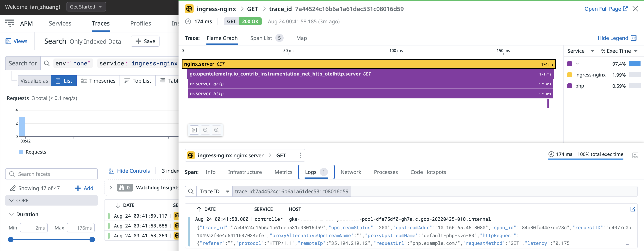
Task: Open the Trace ID filter dropdown
Action: (214, 191)
